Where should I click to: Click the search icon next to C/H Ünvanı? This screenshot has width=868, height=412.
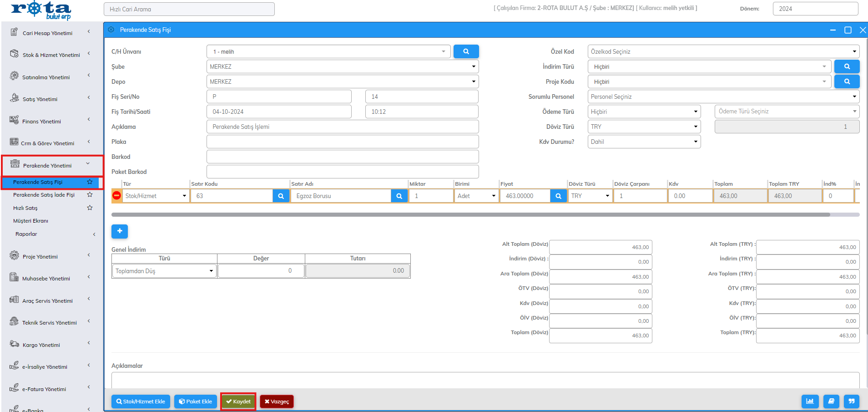466,51
